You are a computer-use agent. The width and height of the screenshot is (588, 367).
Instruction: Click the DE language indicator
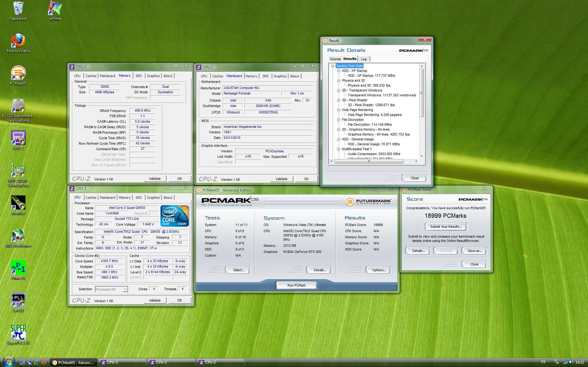[x=543, y=362]
